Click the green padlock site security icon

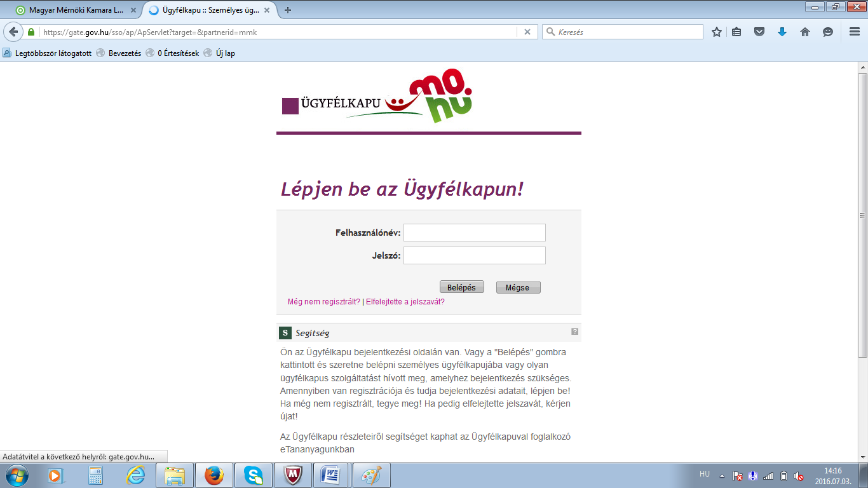click(x=31, y=32)
